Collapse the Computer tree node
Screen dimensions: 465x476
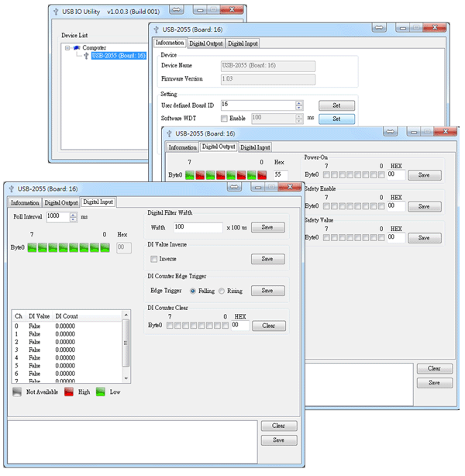pos(67,48)
